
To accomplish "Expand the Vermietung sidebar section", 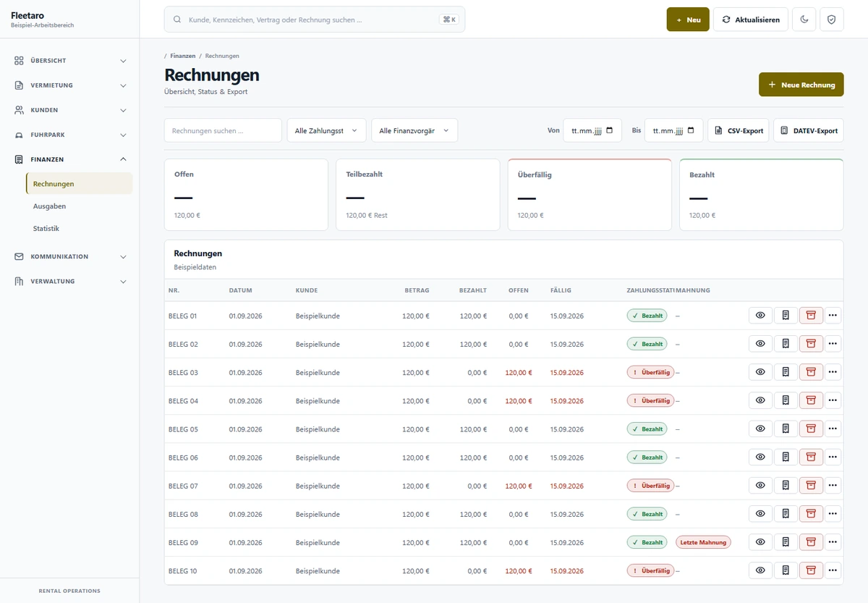I will click(69, 85).
